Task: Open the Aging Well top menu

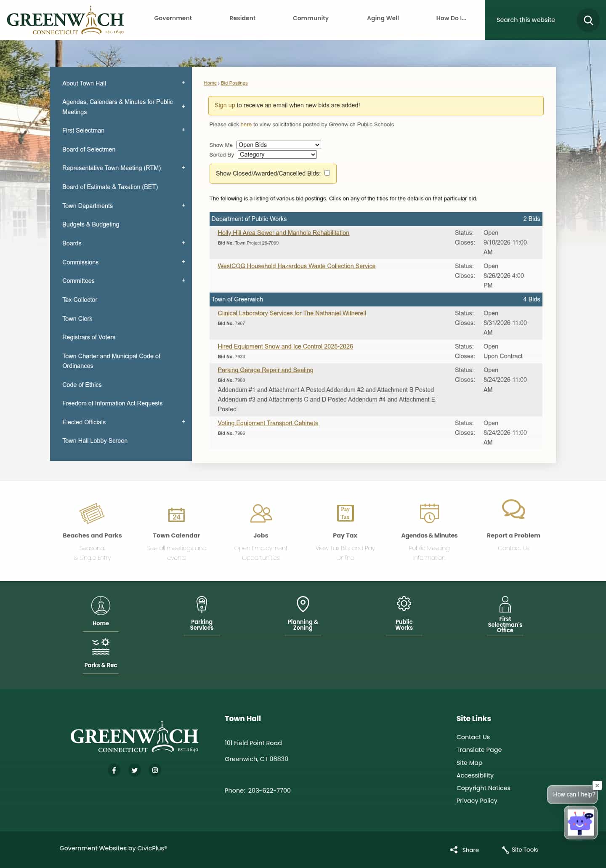Action: (x=383, y=18)
